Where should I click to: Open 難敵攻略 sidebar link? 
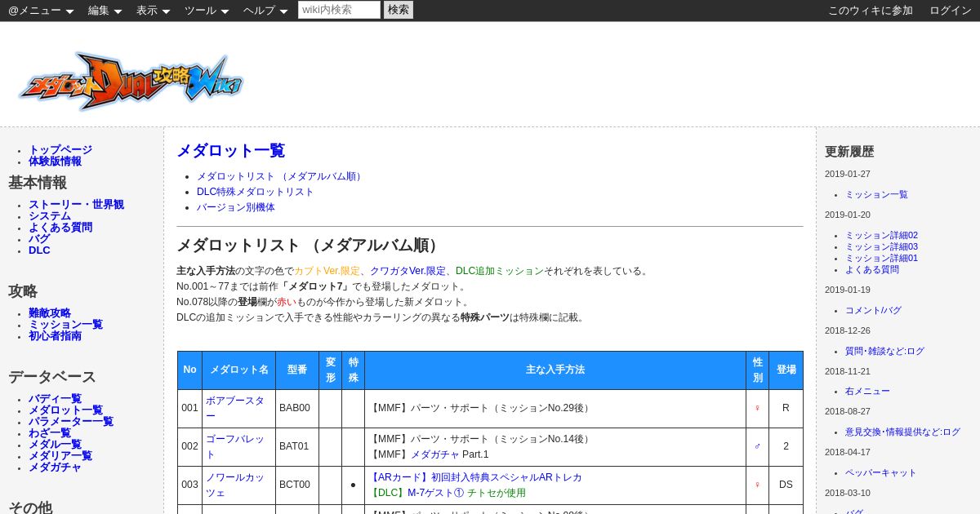(x=50, y=313)
